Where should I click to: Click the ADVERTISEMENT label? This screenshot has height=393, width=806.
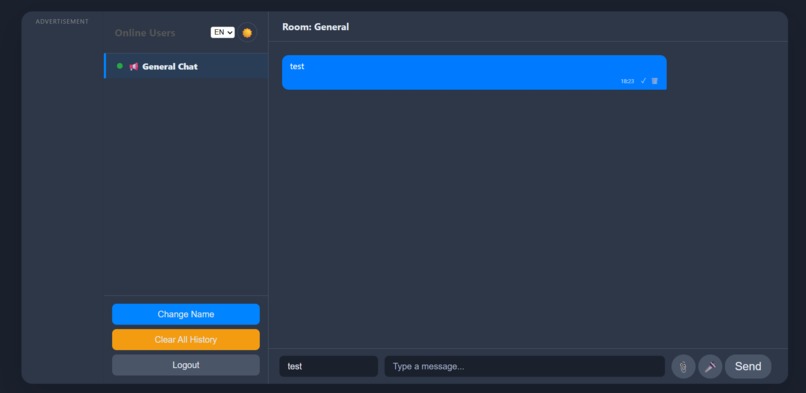pos(62,22)
